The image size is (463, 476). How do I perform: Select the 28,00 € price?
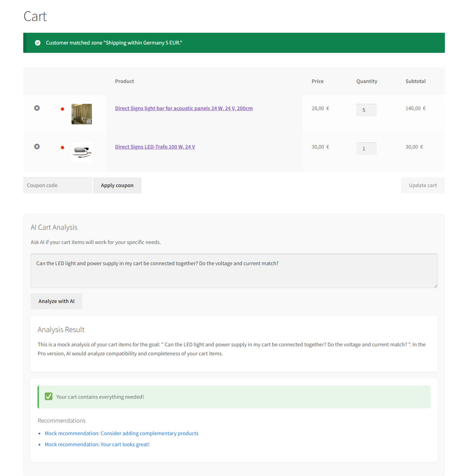pos(320,108)
